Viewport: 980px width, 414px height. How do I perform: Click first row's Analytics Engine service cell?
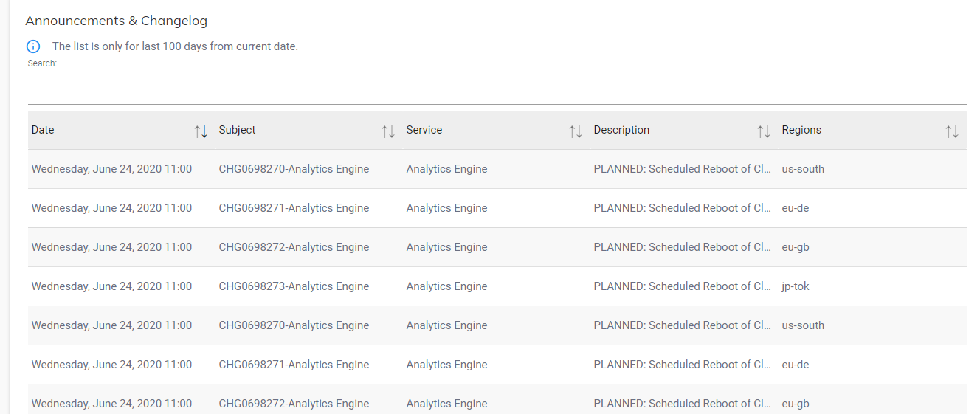click(x=446, y=169)
